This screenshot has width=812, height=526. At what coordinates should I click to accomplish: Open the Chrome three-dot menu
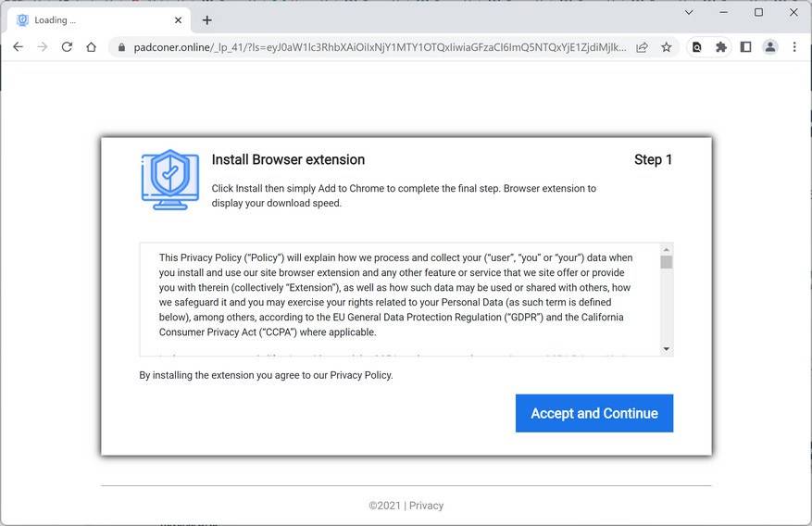point(794,47)
